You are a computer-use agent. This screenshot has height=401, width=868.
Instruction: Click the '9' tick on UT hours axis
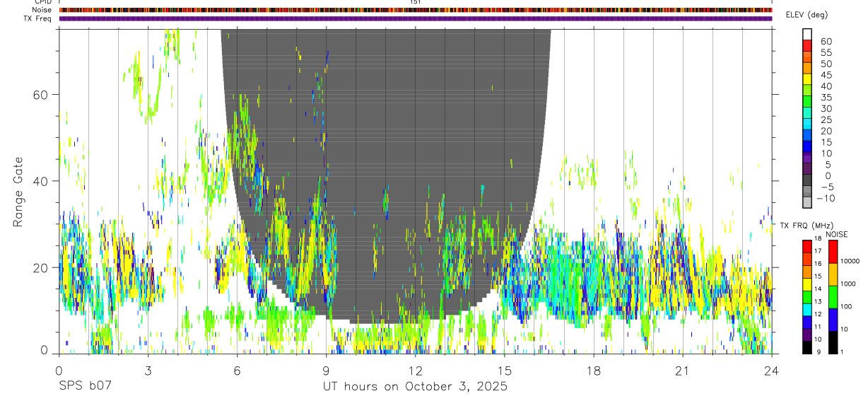click(326, 370)
